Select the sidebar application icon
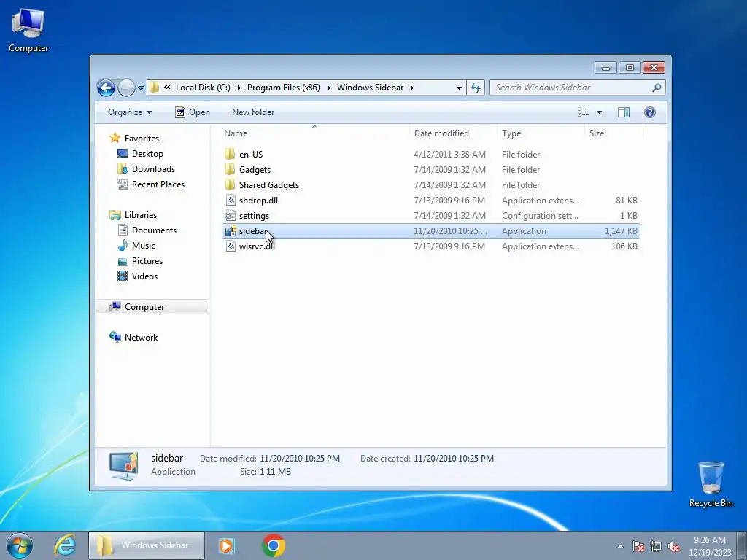The image size is (747, 560). coord(231,231)
